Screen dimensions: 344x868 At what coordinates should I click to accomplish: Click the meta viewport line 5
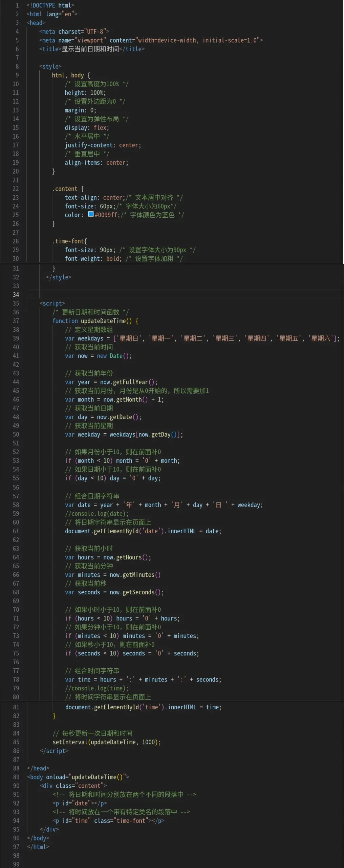tap(151, 40)
